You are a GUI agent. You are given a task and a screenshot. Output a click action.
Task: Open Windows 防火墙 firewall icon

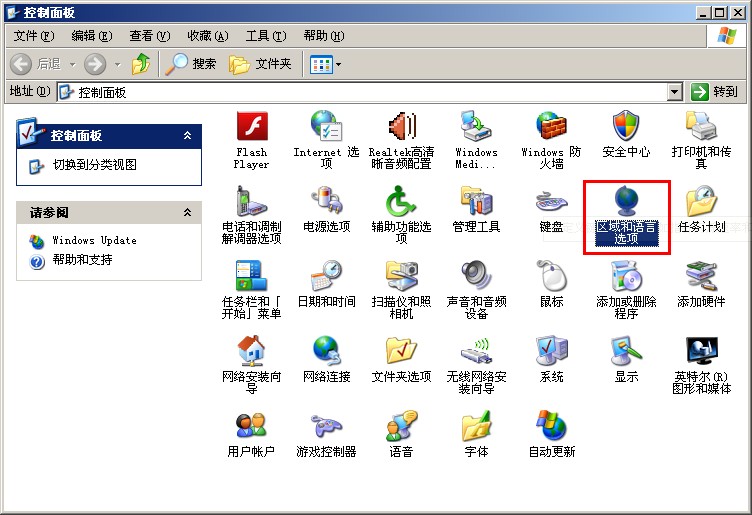tap(551, 127)
